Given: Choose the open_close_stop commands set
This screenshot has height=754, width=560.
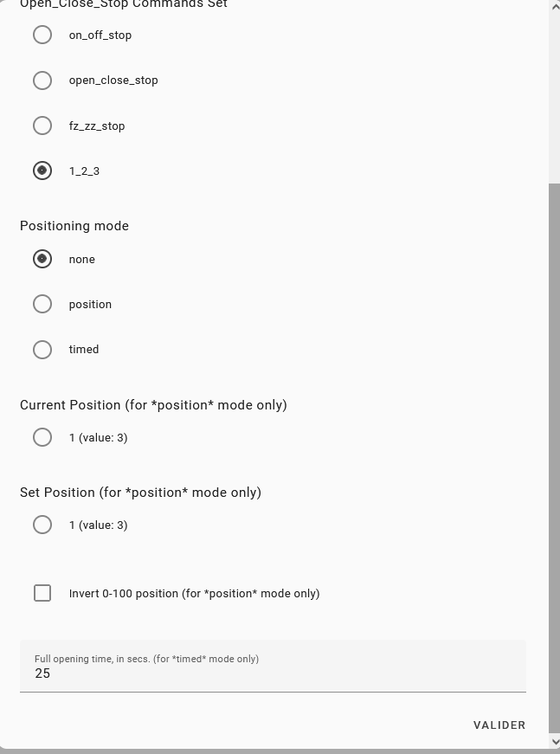Looking at the screenshot, I should click(x=42, y=81).
